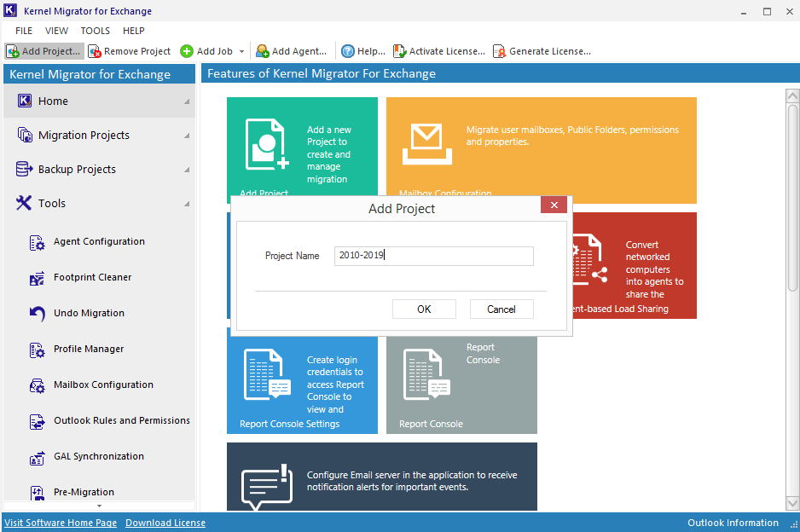Close the Add Project dialog

coord(554,205)
